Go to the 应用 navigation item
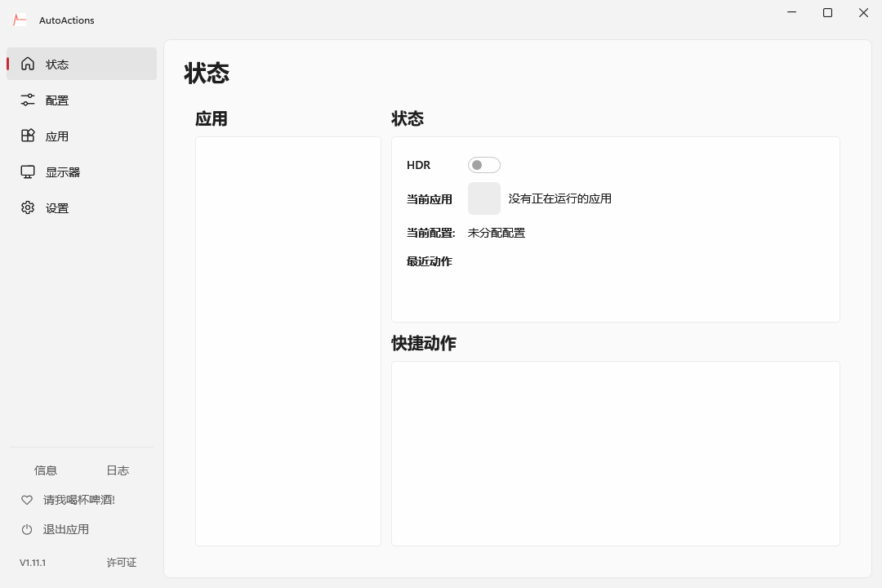The height and width of the screenshot is (588, 882). (x=82, y=136)
